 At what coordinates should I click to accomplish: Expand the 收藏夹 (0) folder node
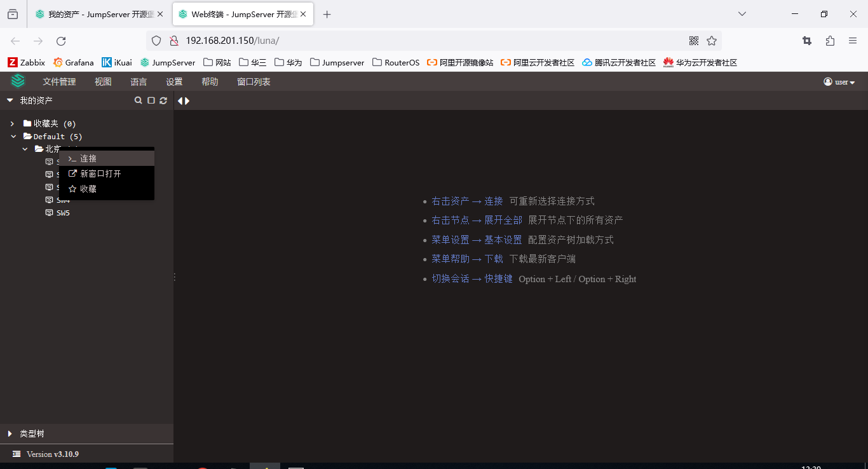coord(11,123)
